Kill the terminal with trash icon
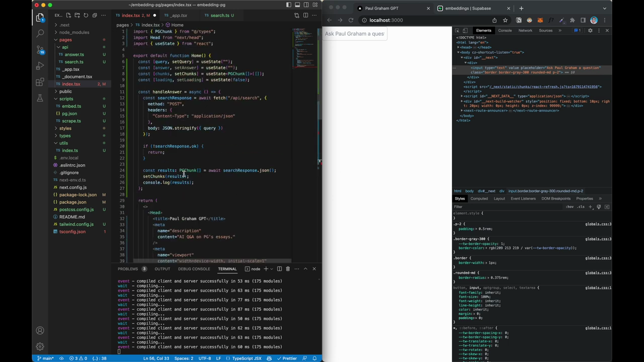 [288, 268]
